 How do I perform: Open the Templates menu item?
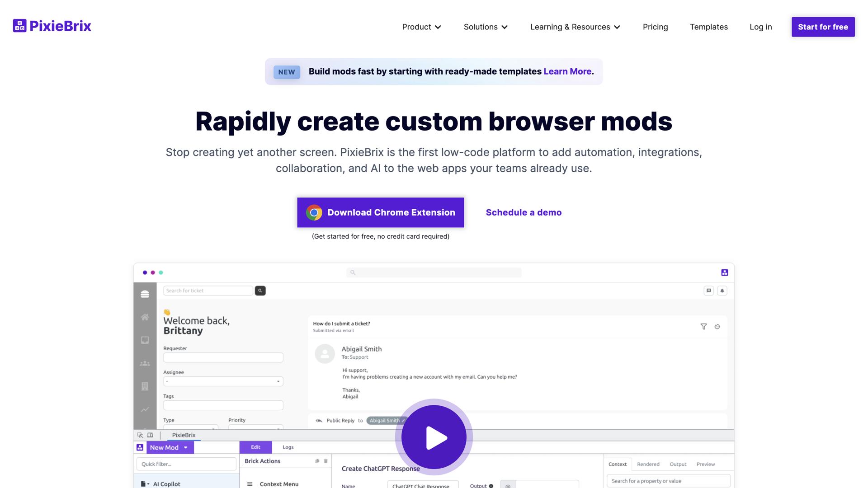click(x=708, y=27)
